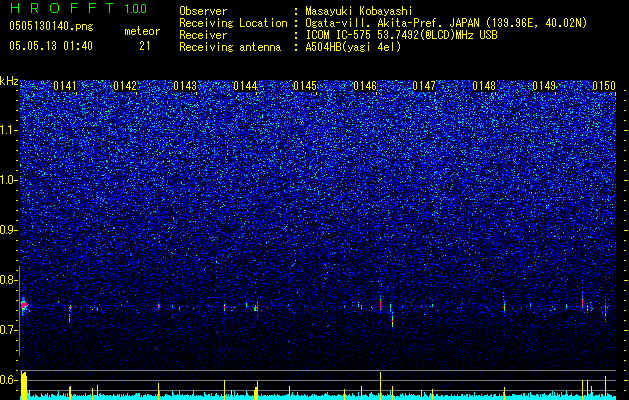This screenshot has width=629, height=400.
Task: Click the Receiving Location label
Action: [x=233, y=23]
